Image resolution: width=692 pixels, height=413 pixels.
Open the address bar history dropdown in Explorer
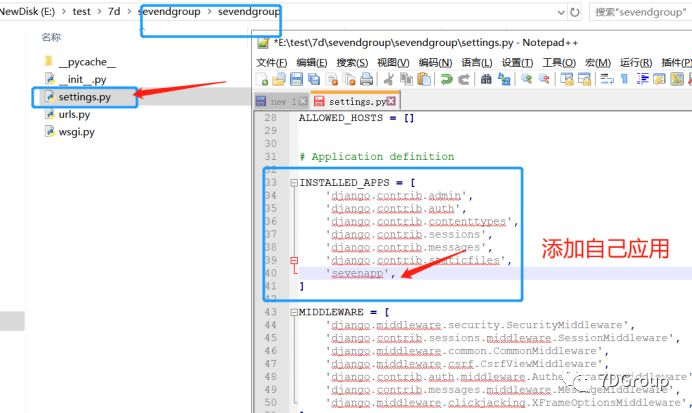click(x=561, y=12)
